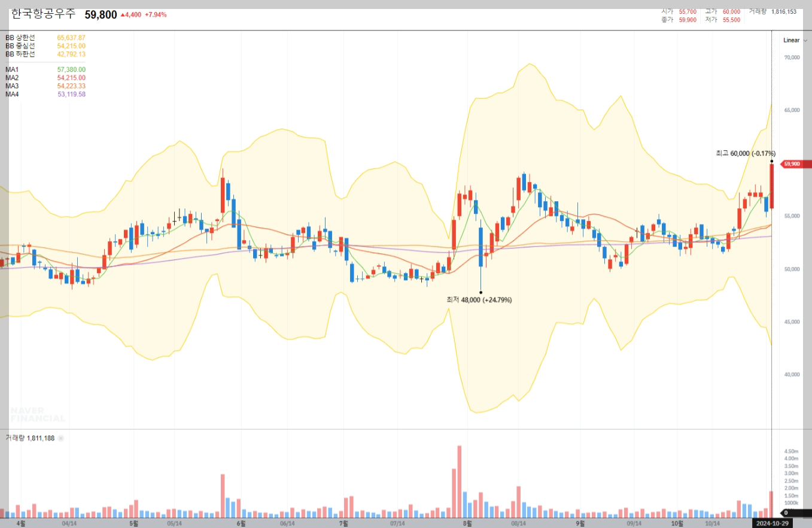Select the MA1 legend entry
The height and width of the screenshot is (528, 812).
click(x=45, y=69)
